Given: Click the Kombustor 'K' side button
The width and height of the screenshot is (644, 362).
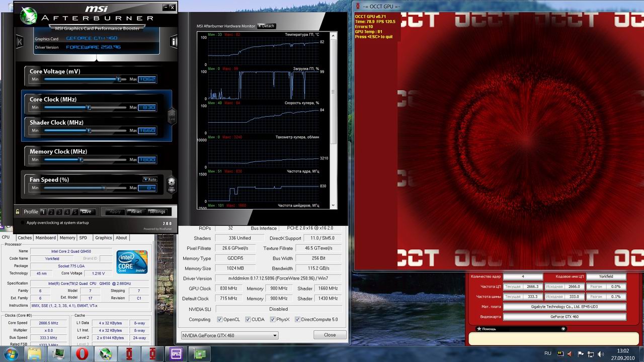Looking at the screenshot, I should (19, 42).
